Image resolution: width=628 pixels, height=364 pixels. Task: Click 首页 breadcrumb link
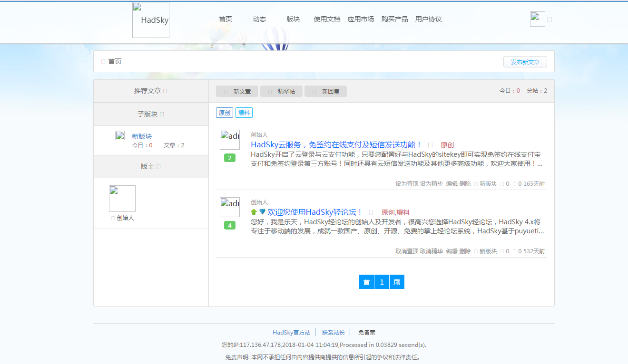(115, 61)
